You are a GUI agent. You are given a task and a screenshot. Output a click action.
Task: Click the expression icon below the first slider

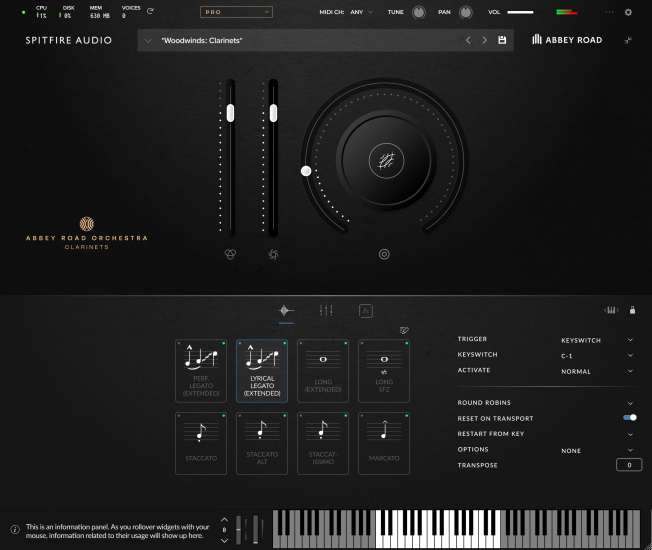230,254
